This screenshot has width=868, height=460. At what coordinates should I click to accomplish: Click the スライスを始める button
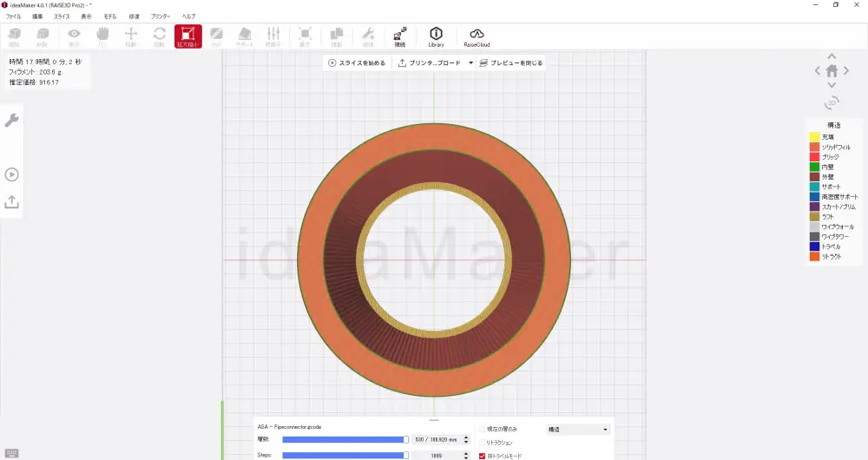coord(357,63)
